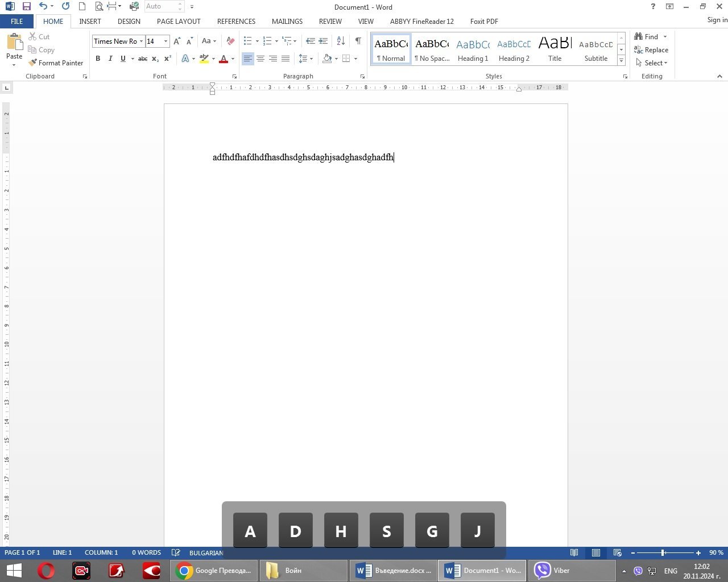This screenshot has width=728, height=582.
Task: Start a numbered list
Action: 267,41
